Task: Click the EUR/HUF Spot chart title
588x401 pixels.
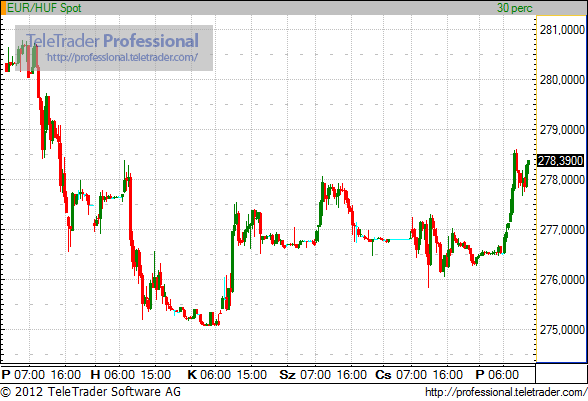Action: click(x=44, y=8)
